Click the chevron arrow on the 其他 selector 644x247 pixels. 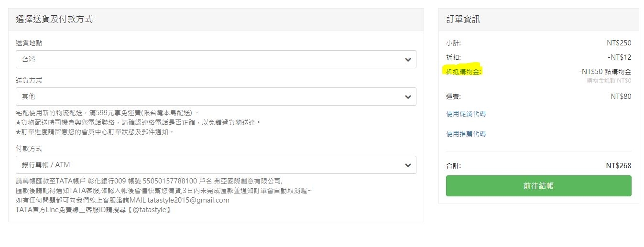coord(408,97)
